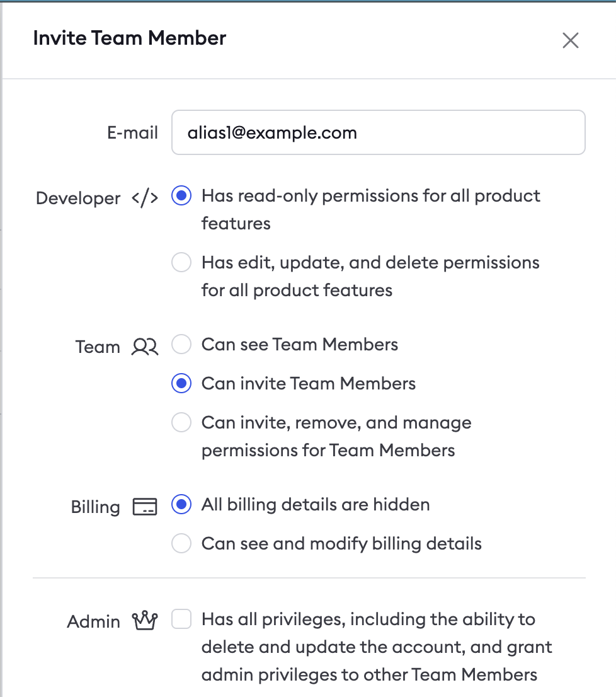Select edit, update, and delete permissions option
Screen dimensions: 616x697
point(181,263)
